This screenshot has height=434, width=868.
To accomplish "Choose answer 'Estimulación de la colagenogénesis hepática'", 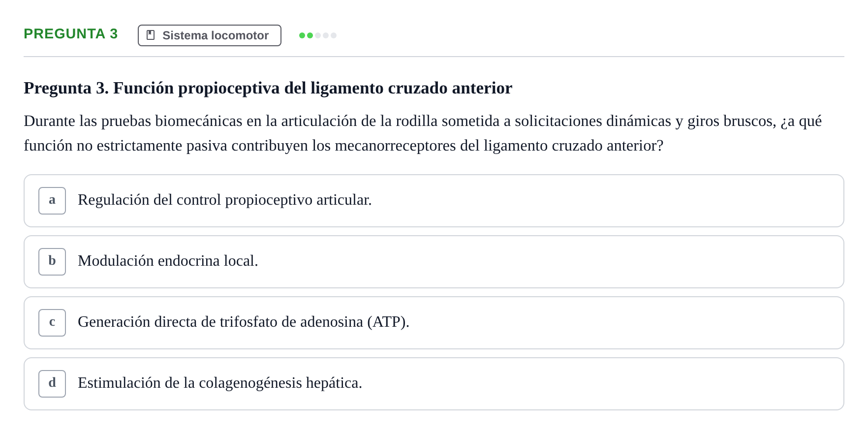I will [434, 384].
